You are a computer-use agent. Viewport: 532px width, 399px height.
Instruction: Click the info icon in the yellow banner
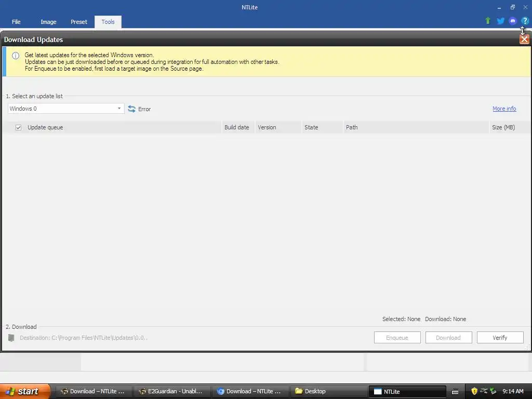click(x=16, y=56)
